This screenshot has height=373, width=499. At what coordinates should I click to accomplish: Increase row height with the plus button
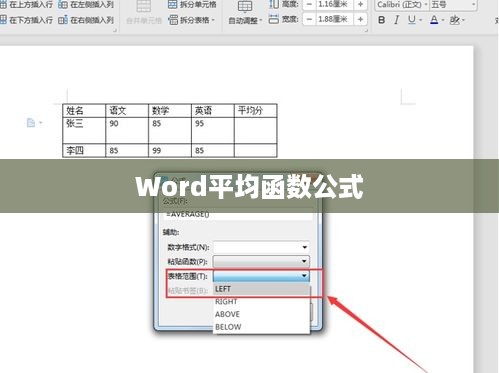tap(360, 4)
